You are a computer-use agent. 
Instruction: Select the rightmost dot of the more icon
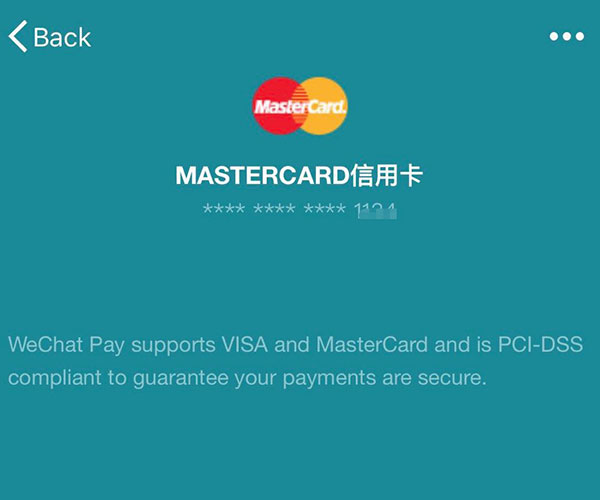point(579,36)
